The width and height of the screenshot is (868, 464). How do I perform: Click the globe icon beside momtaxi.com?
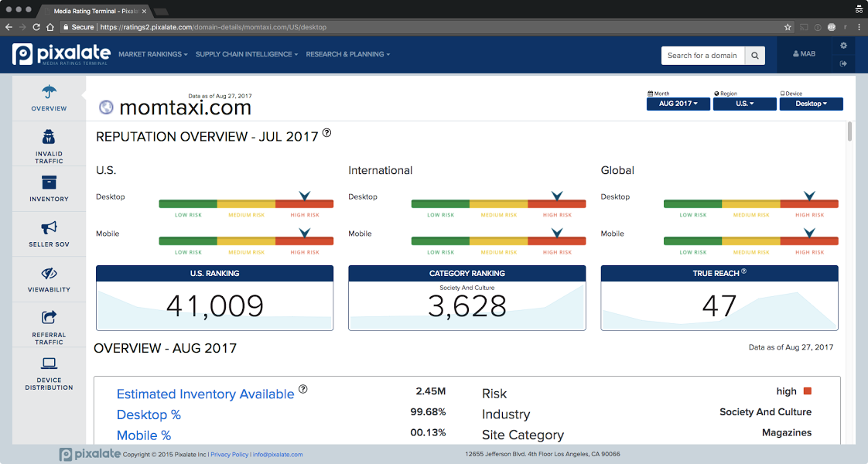[106, 107]
